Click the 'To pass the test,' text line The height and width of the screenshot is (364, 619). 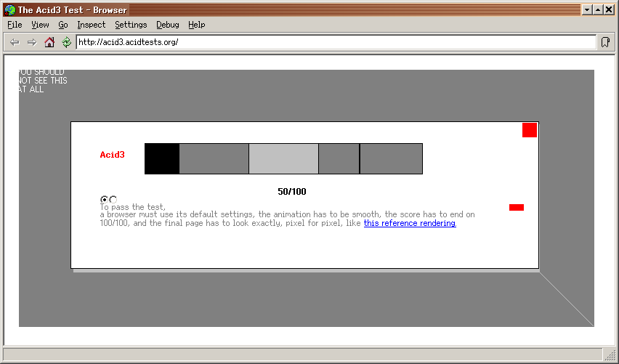[133, 207]
